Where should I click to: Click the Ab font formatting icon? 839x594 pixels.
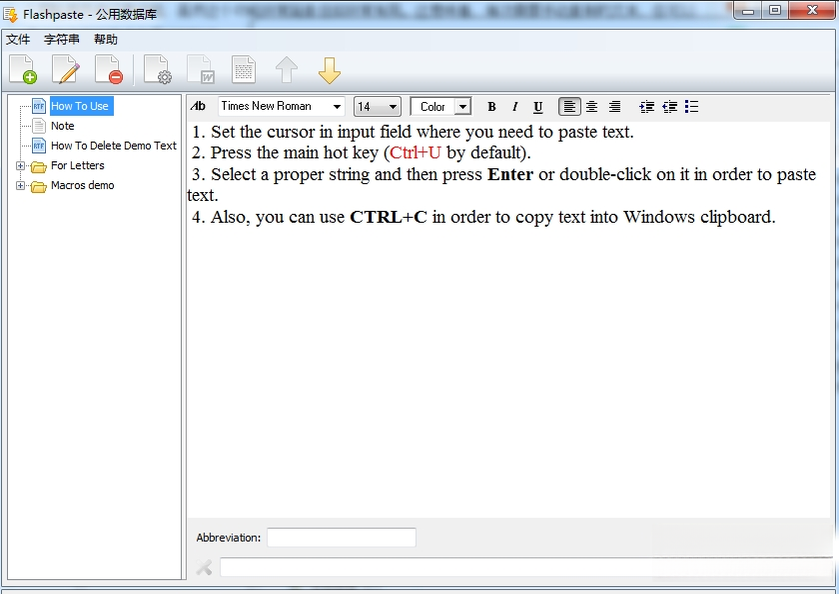click(x=198, y=106)
